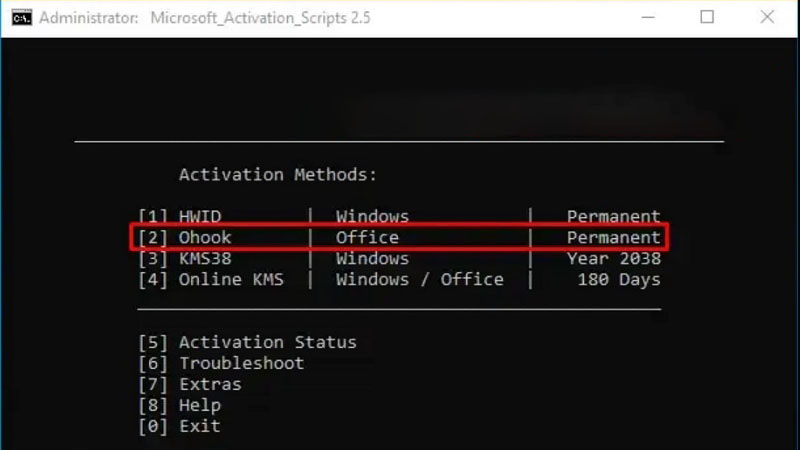Click the Office label in highlighted row
The image size is (800, 450).
(x=367, y=238)
